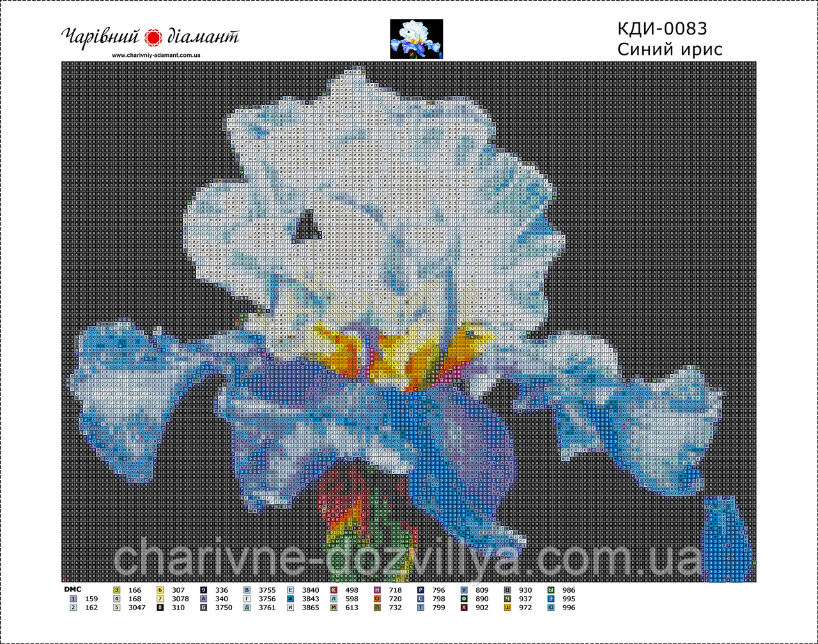Click the navy swatch with symbol Р (796)

coord(421,590)
